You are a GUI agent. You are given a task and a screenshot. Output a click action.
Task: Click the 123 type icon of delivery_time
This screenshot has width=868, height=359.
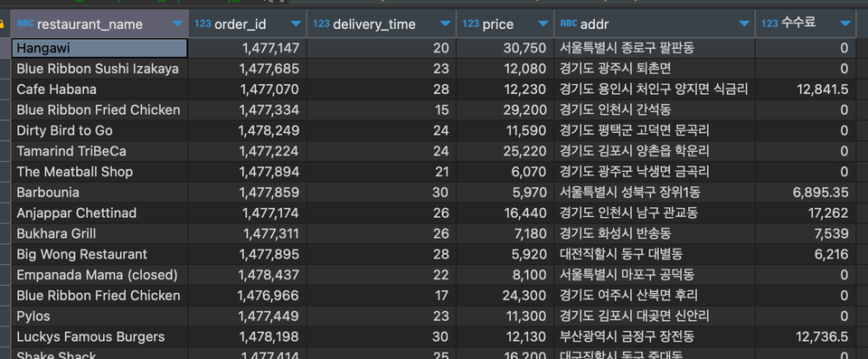coord(321,24)
